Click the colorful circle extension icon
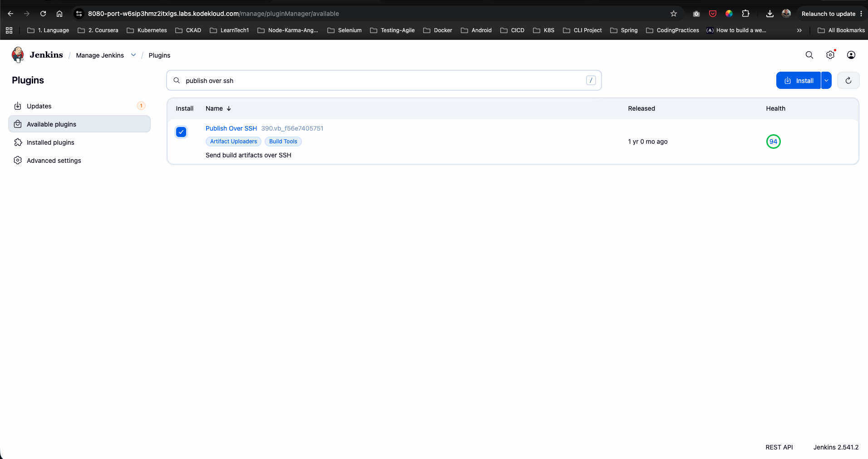Screen dimensions: 868x459 pyautogui.click(x=729, y=14)
